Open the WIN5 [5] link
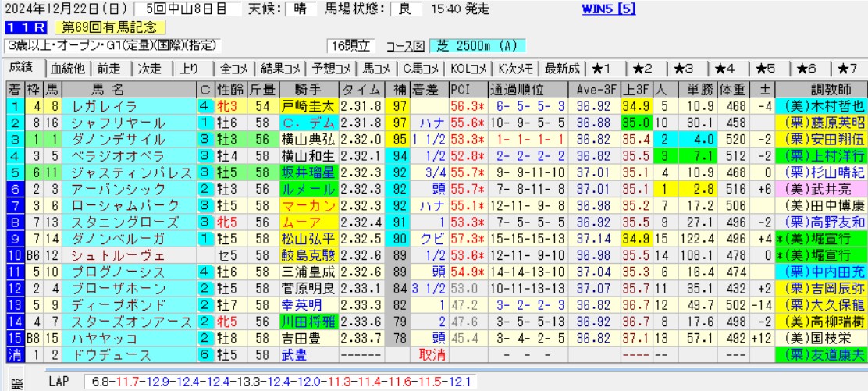 pos(610,10)
